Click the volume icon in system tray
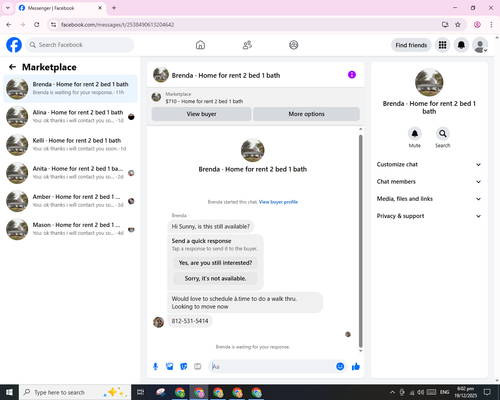The height and width of the screenshot is (400, 500). pyautogui.click(x=421, y=392)
